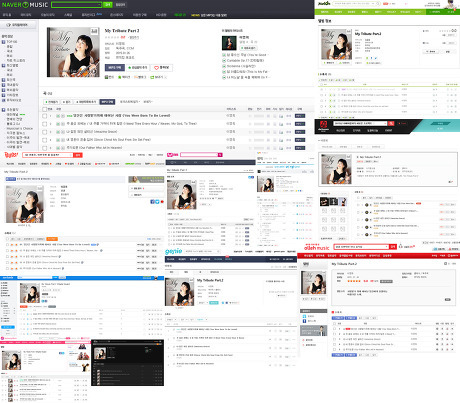Open the artist thumbnail in Naver Music's right panel
The height and width of the screenshot is (403, 460).
coord(229,43)
